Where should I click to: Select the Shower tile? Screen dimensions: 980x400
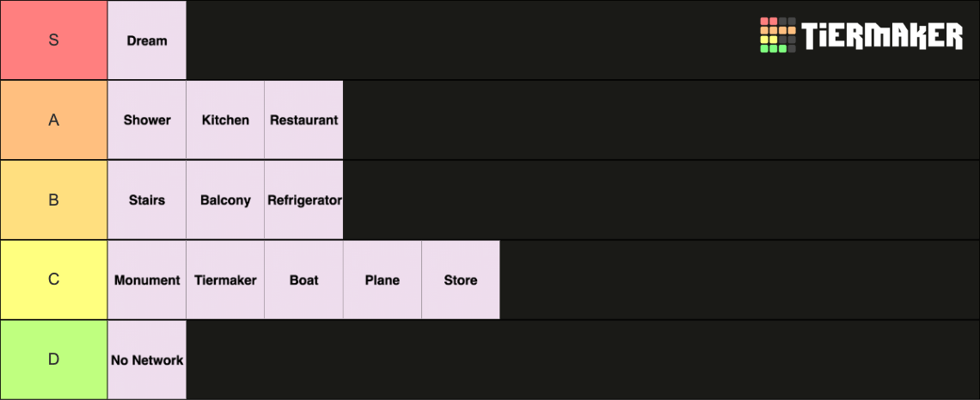[x=147, y=120]
